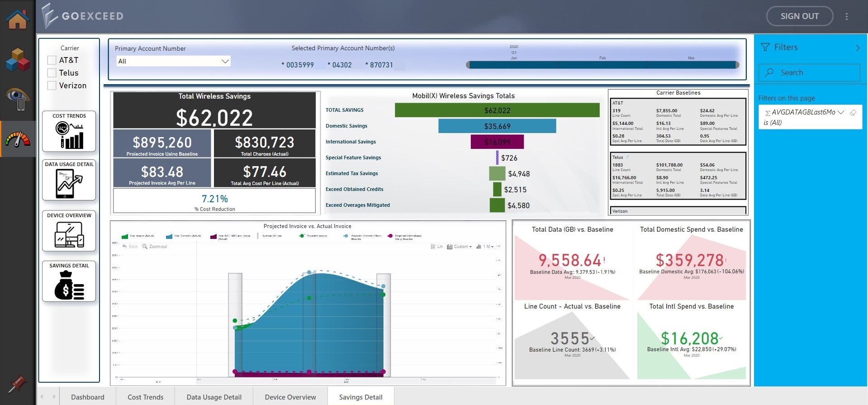Click the $895,260 Projected Invoice card
868x405 pixels.
click(x=162, y=143)
